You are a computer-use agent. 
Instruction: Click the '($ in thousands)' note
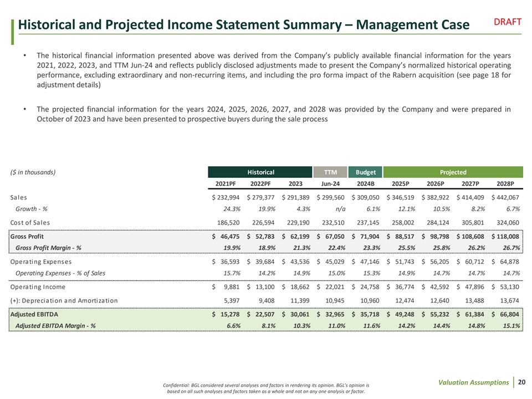(33, 172)
